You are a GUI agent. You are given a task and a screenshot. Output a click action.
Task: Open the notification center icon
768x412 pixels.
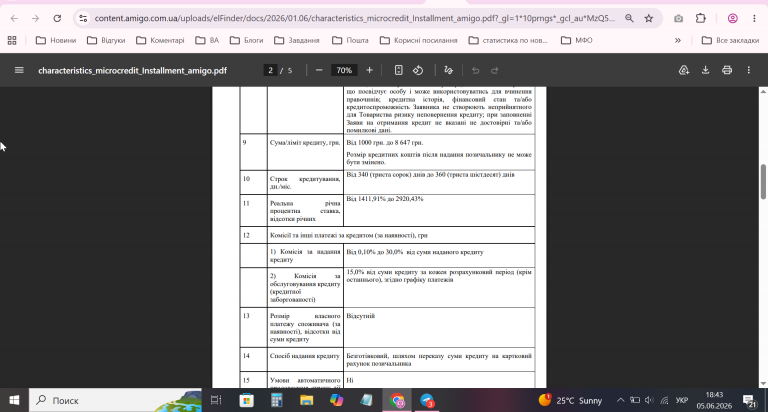click(749, 401)
